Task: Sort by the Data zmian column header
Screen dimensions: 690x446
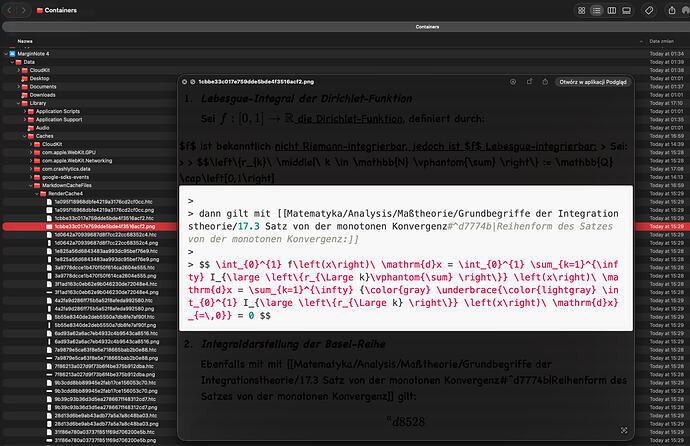Action: point(661,41)
